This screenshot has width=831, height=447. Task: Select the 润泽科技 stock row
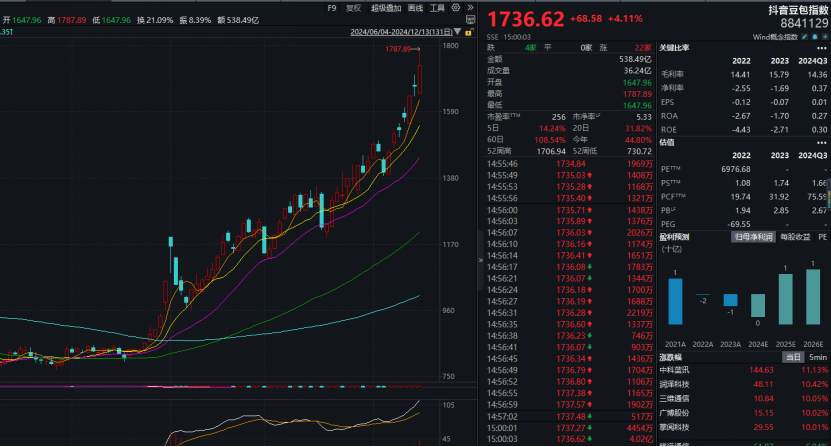click(x=676, y=383)
